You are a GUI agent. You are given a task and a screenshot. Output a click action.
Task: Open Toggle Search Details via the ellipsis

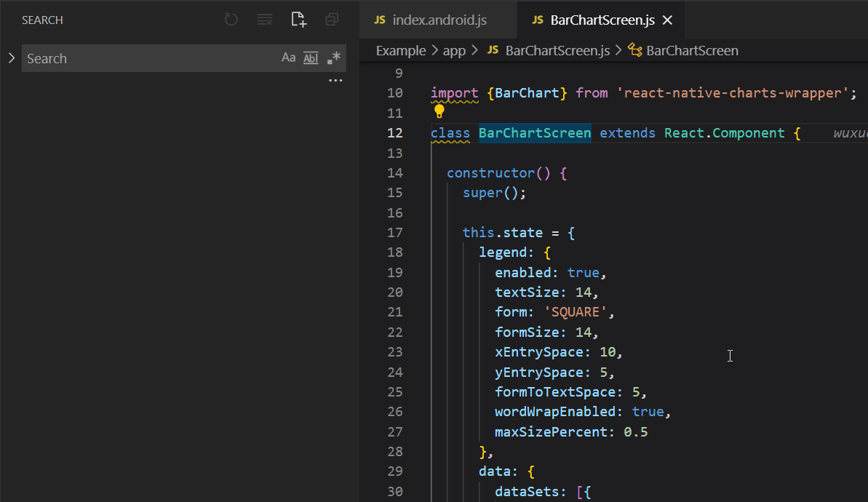click(335, 80)
